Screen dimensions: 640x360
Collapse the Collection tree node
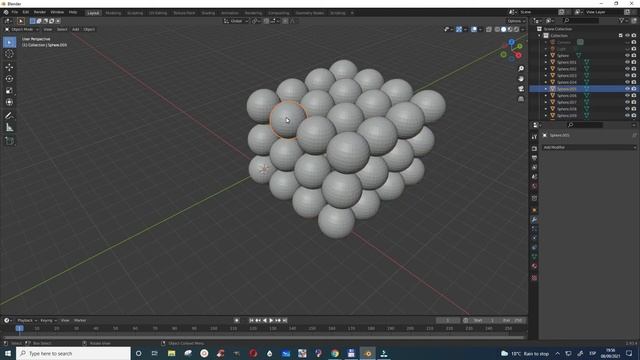540,36
